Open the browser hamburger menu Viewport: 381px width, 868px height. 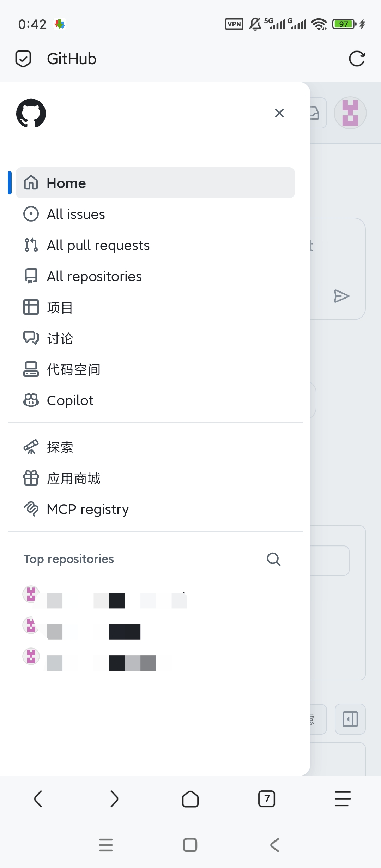343,799
